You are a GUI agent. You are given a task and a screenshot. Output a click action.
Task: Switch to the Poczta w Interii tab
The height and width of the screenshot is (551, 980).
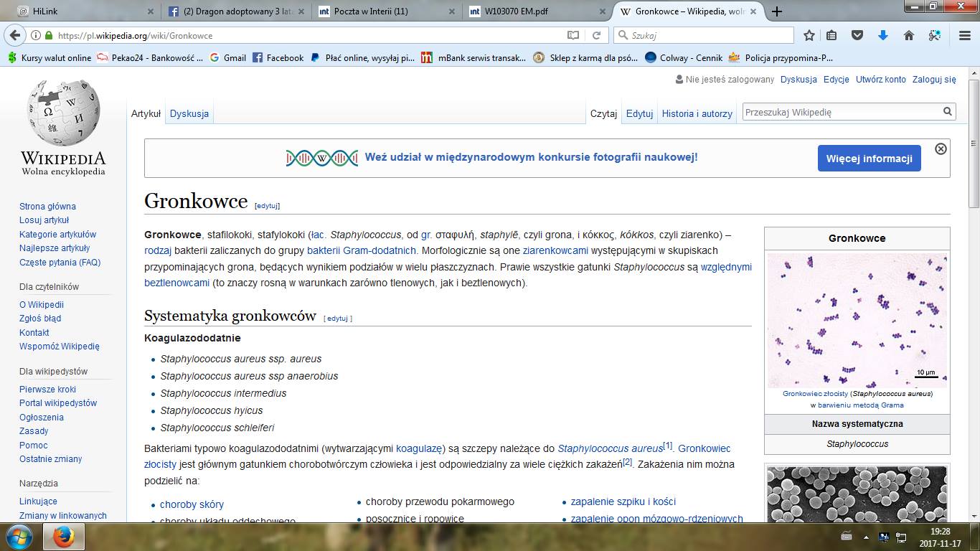click(386, 11)
